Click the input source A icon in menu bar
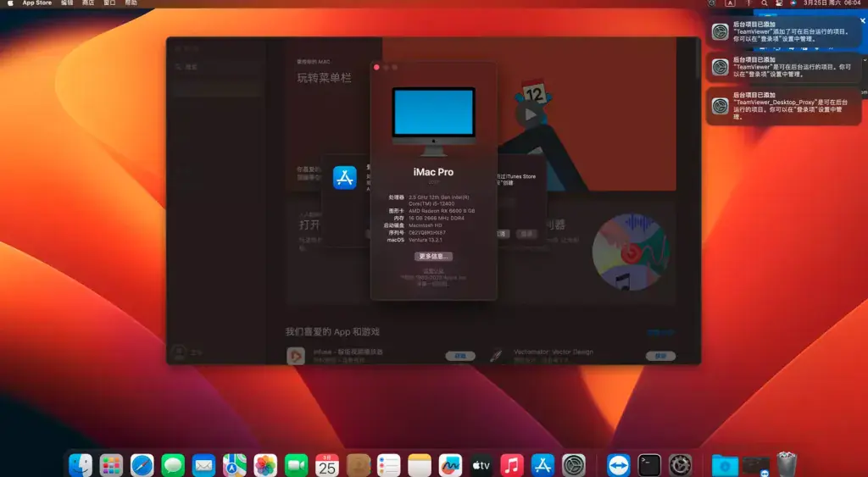The width and height of the screenshot is (868, 477). 730,3
